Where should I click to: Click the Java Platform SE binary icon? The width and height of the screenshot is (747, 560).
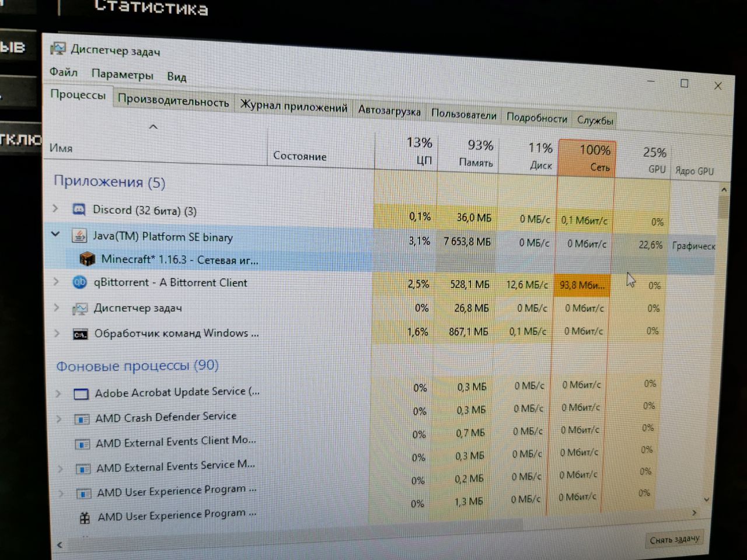click(79, 235)
